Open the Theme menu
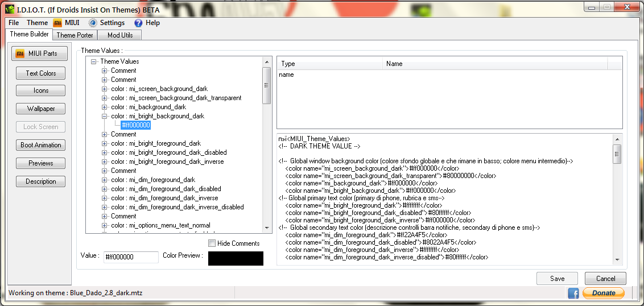The width and height of the screenshot is (644, 306). (x=38, y=23)
